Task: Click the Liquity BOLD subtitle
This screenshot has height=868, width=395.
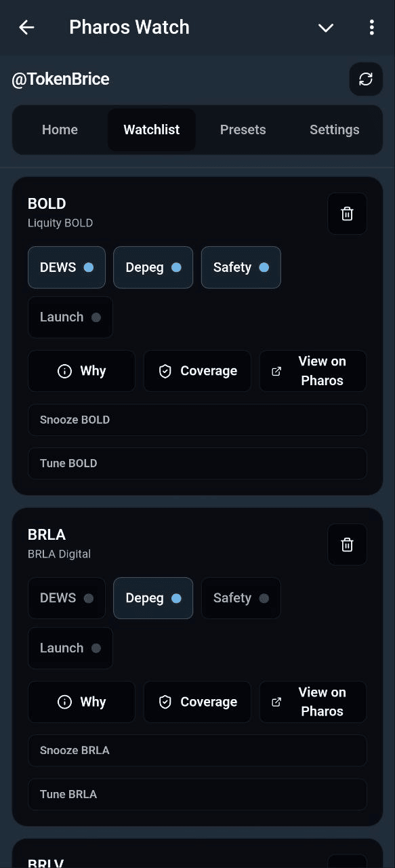Action: 60,223
